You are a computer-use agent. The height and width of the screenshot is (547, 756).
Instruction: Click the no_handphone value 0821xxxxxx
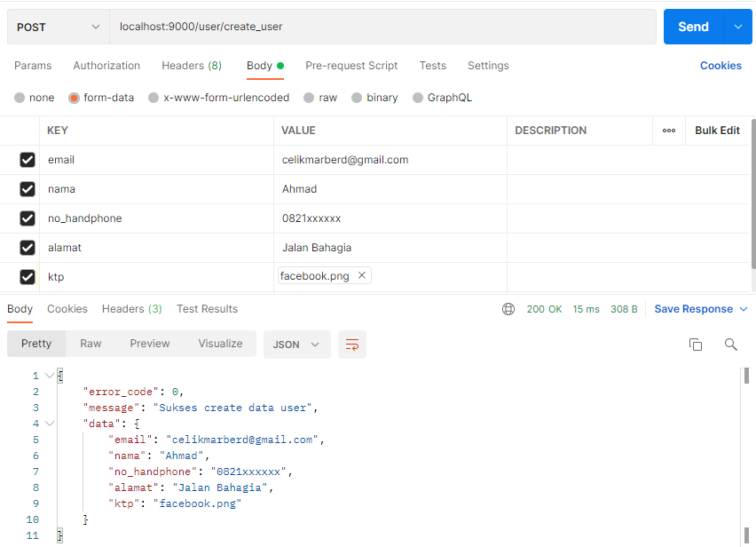pos(311,218)
